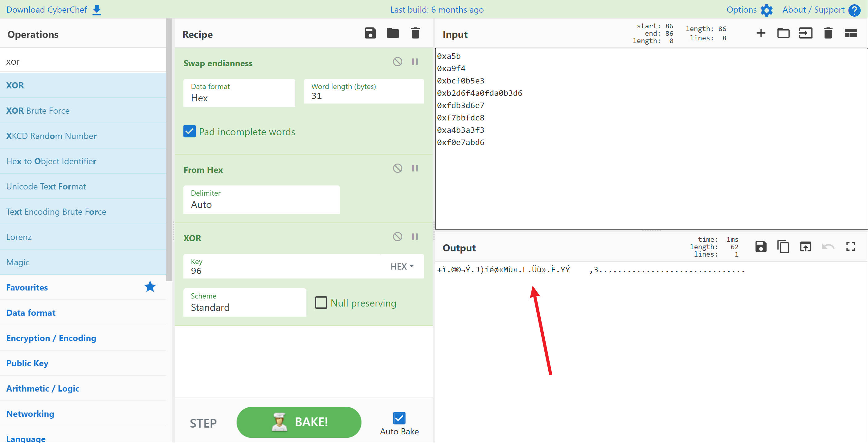Enable Null preserving checkbox
This screenshot has height=443, width=868.
[321, 303]
